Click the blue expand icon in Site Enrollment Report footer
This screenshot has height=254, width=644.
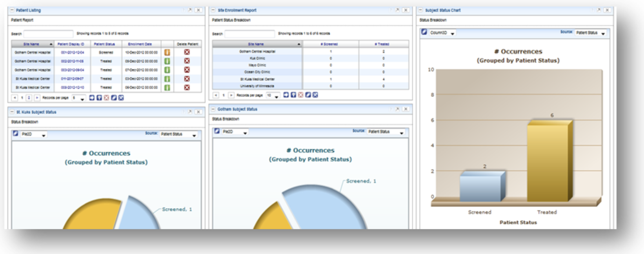(x=315, y=95)
